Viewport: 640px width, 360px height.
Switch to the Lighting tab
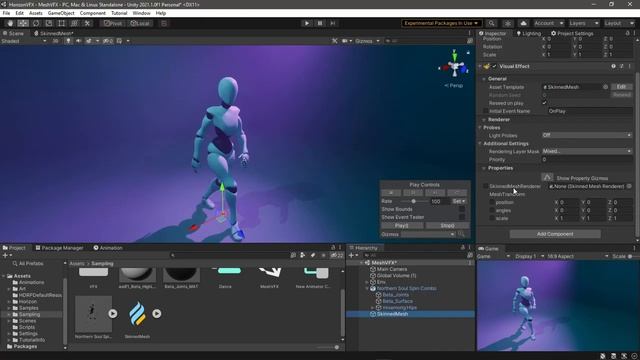tap(529, 33)
